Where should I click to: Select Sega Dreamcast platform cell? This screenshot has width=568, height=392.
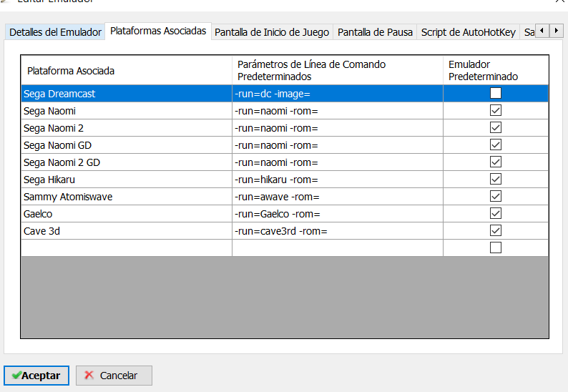127,94
